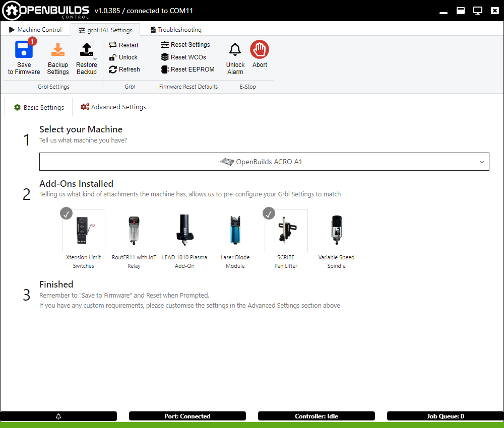The width and height of the screenshot is (504, 428).
Task: Deselect the Xtension Limit Switches add-on
Action: 84,231
